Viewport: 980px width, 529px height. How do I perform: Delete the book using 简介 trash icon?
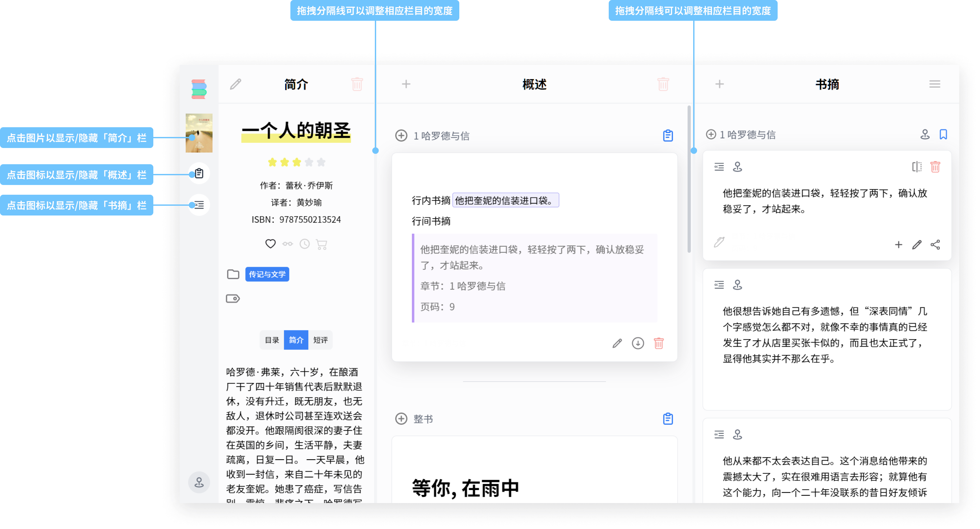pos(357,84)
